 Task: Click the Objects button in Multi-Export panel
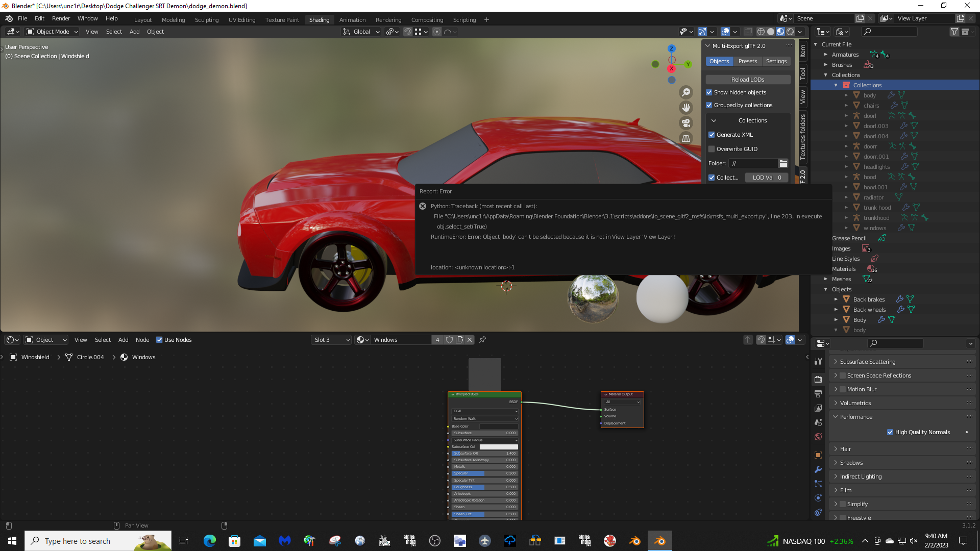[x=719, y=61]
